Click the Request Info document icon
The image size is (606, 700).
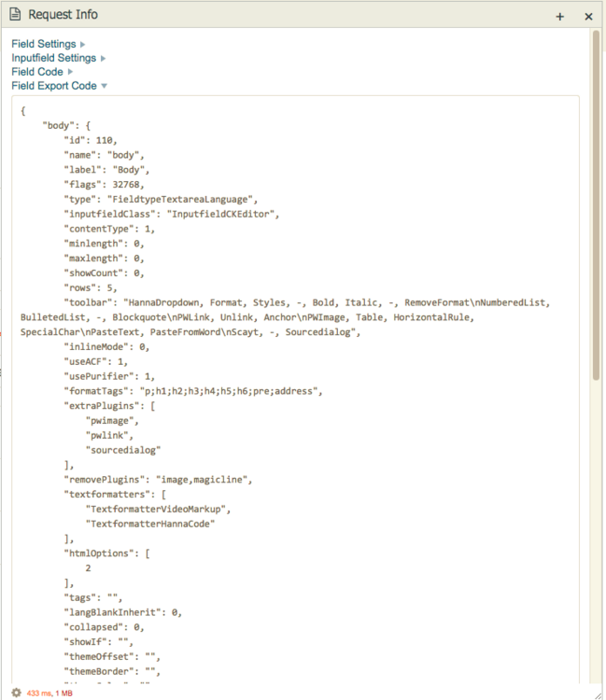(15, 14)
